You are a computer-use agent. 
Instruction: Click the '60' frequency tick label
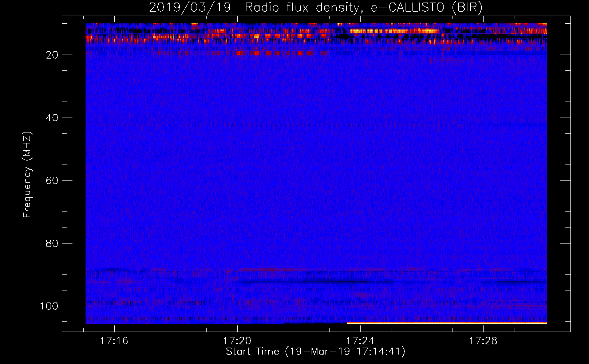(x=52, y=181)
